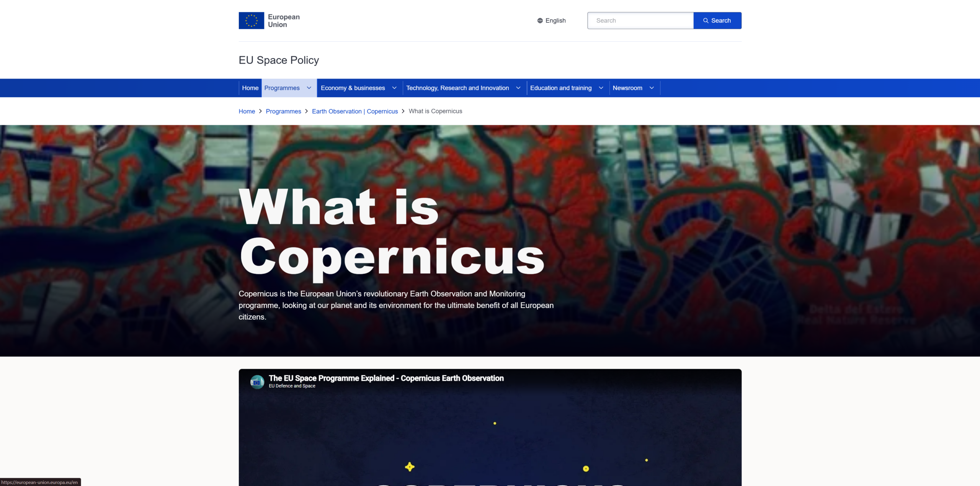This screenshot has width=980, height=486.
Task: Click the EU Defence and Space channel name
Action: coord(292,386)
